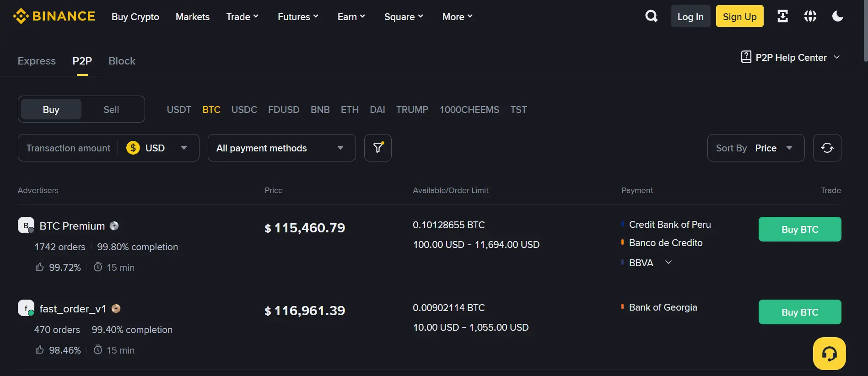Click Buy BTC for fast_order_v1

[800, 312]
